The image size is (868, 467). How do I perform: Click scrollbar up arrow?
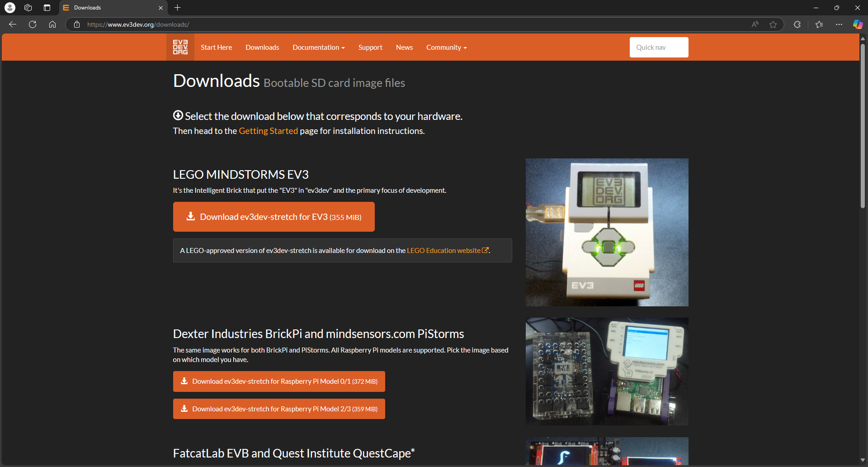[863, 38]
